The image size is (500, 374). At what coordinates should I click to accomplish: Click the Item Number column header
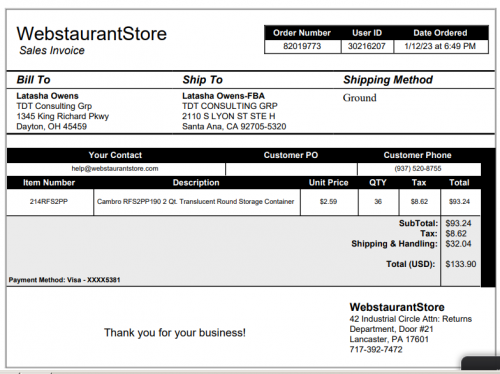point(49,183)
